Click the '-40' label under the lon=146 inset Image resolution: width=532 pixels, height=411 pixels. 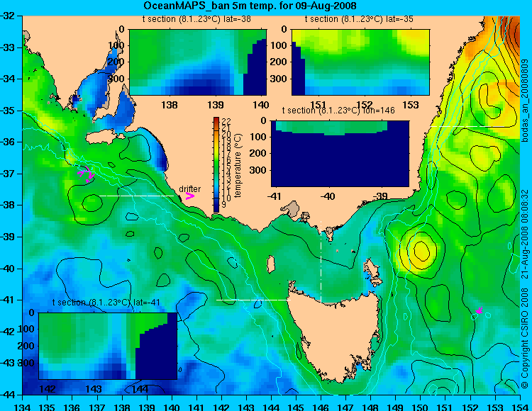pos(328,196)
